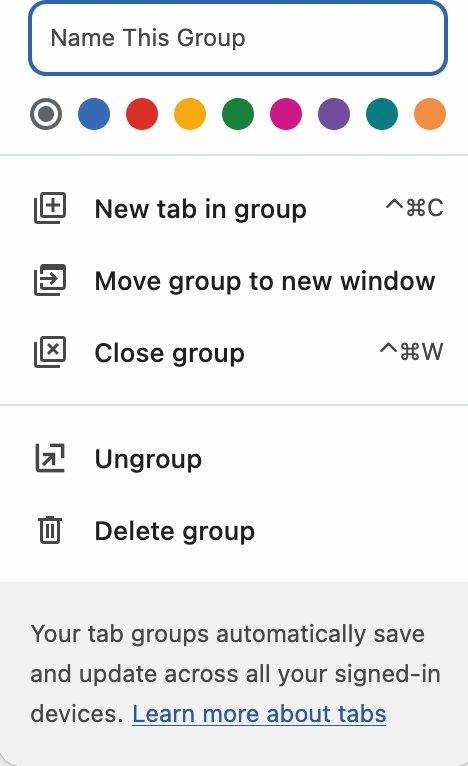
Task: Choose Move group to new window
Action: pos(234,281)
